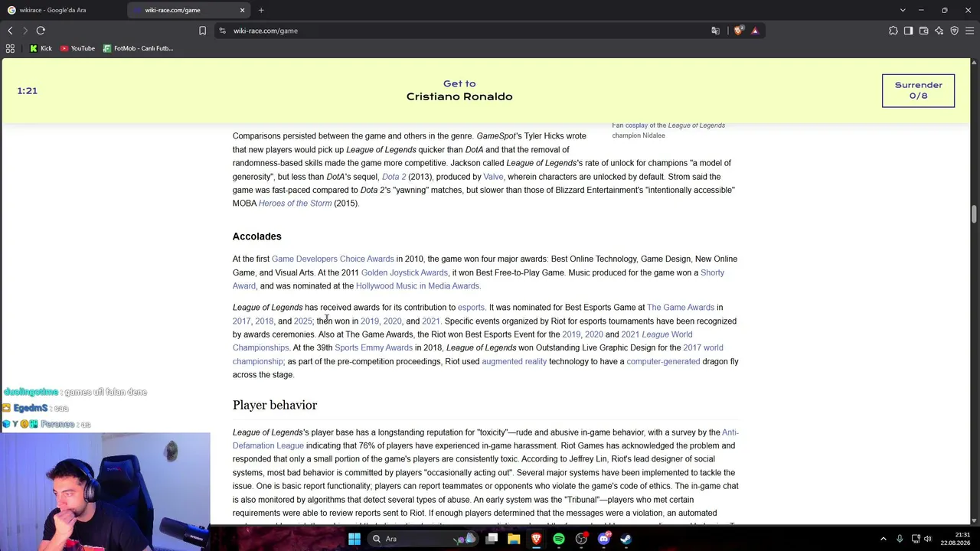Open Brave Shields lion icon
Image resolution: width=980 pixels, height=551 pixels.
point(738,31)
